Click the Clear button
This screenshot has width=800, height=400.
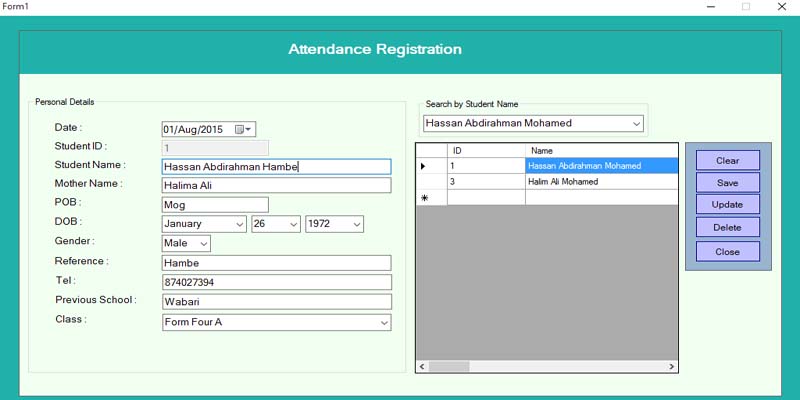click(727, 160)
